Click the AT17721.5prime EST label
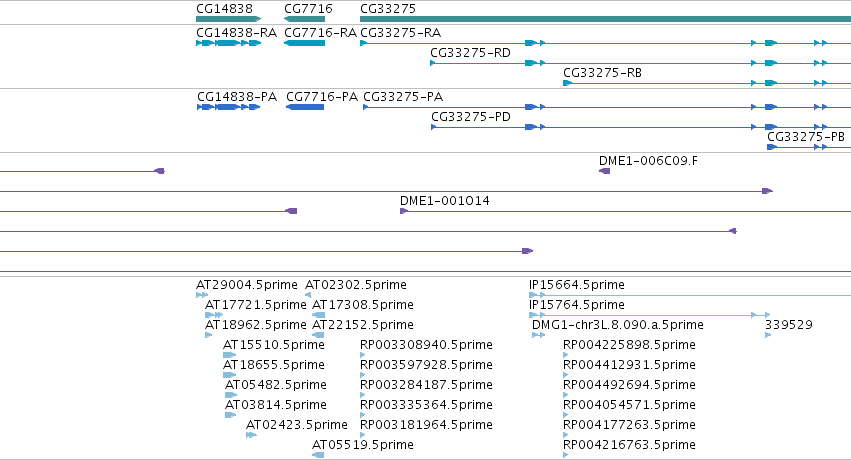This screenshot has height=460, width=851. coord(256,305)
